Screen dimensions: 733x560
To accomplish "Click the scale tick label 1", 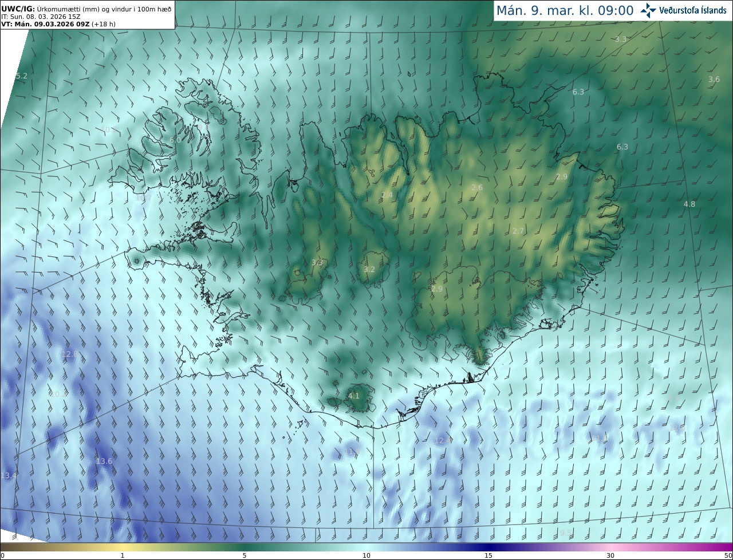I will (123, 556).
